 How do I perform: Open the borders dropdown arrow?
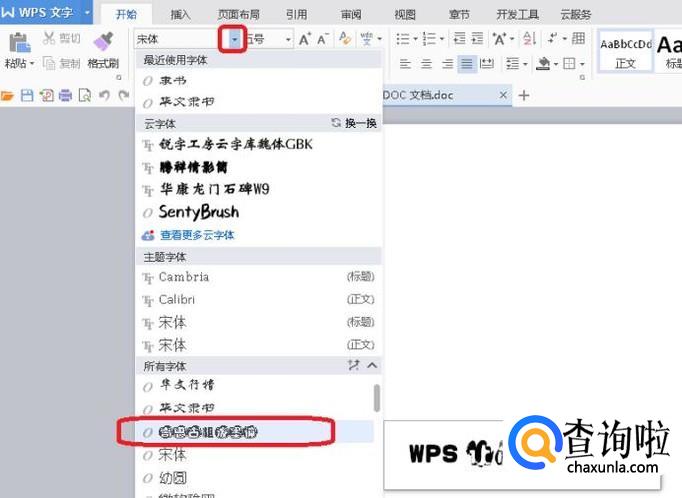click(x=582, y=64)
